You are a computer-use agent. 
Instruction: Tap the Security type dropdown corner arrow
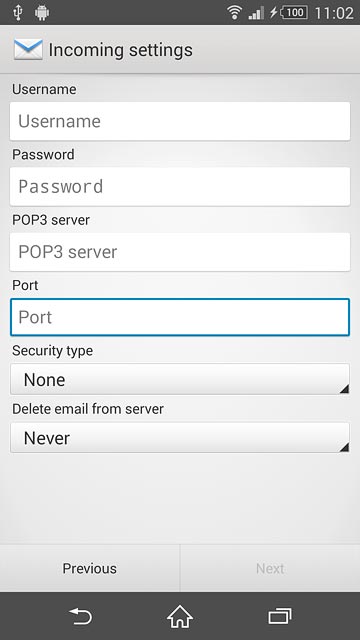[344, 389]
